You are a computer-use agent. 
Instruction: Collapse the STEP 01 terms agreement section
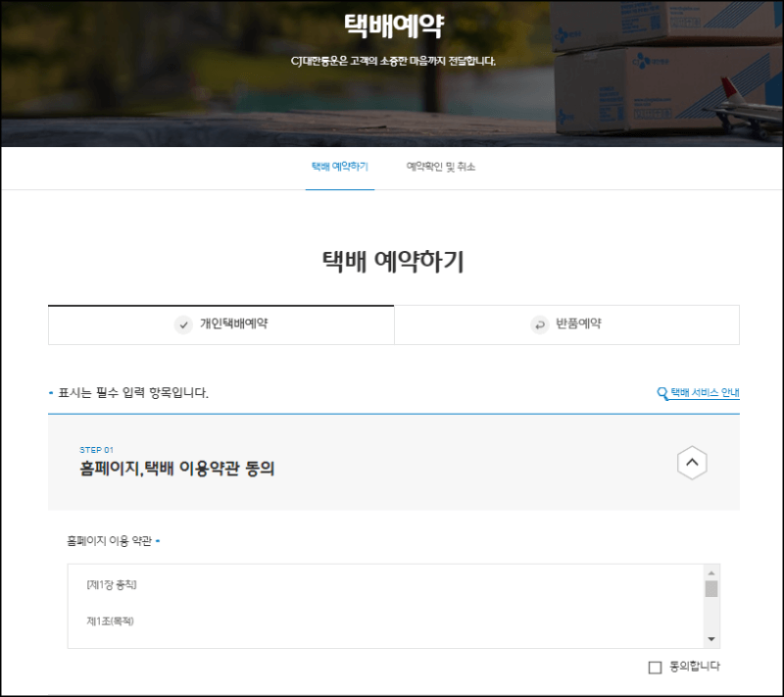pyautogui.click(x=693, y=463)
